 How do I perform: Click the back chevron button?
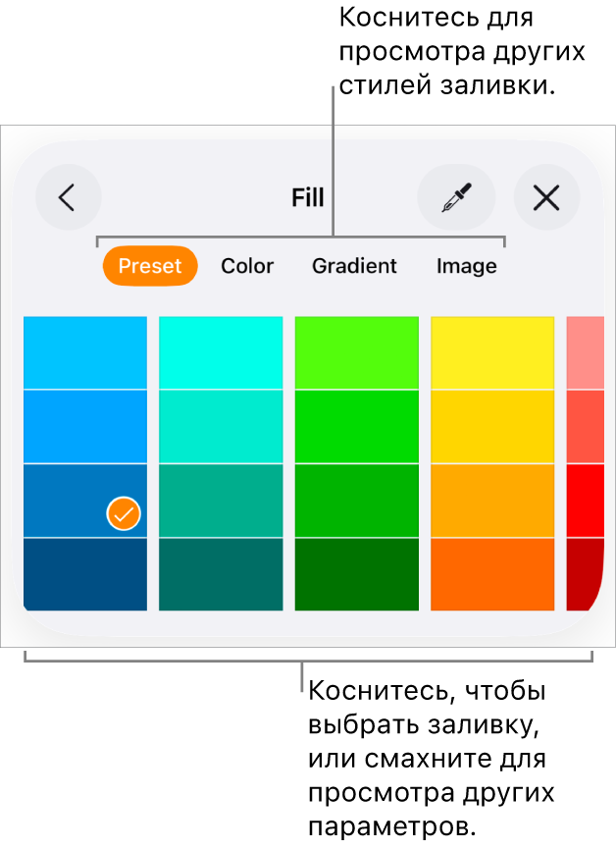tap(68, 198)
